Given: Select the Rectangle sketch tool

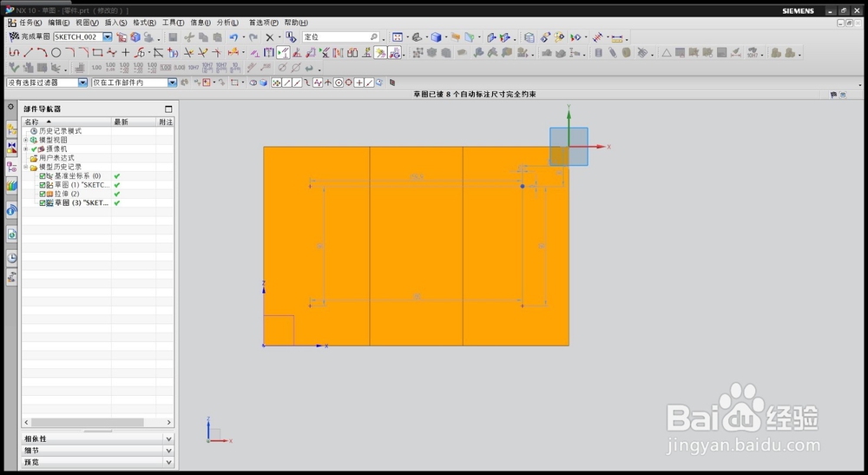Looking at the screenshot, I should pyautogui.click(x=97, y=53).
